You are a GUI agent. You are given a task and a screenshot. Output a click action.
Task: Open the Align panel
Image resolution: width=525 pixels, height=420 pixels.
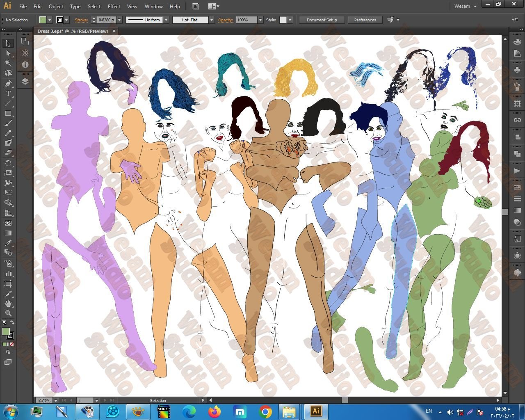click(517, 137)
